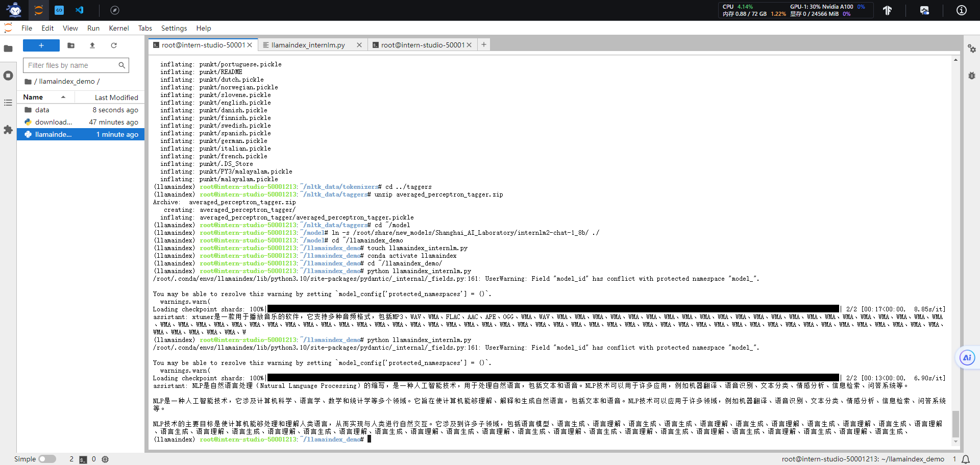980x465 pixels.
Task: Open the Debugger bug icon on right sidebar
Action: pyautogui.click(x=972, y=76)
